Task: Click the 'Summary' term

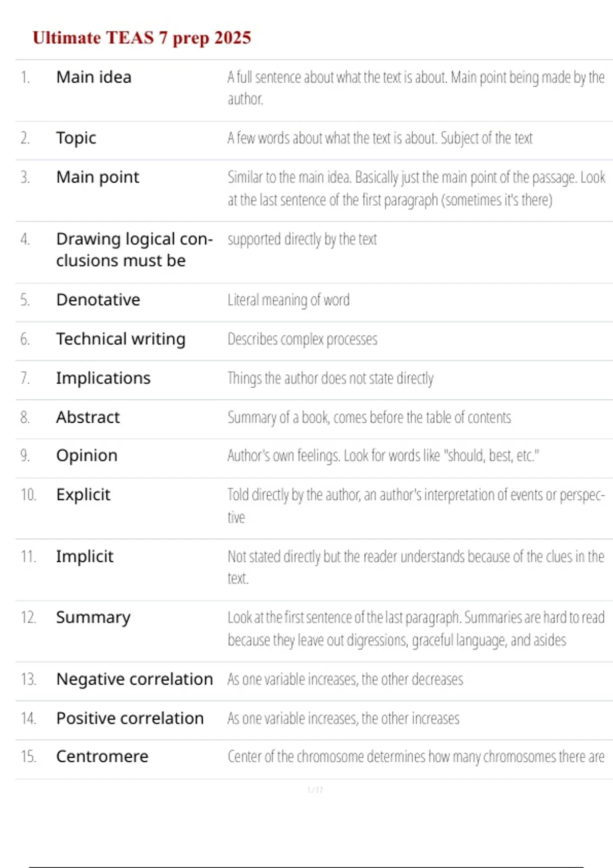Action: click(x=93, y=618)
